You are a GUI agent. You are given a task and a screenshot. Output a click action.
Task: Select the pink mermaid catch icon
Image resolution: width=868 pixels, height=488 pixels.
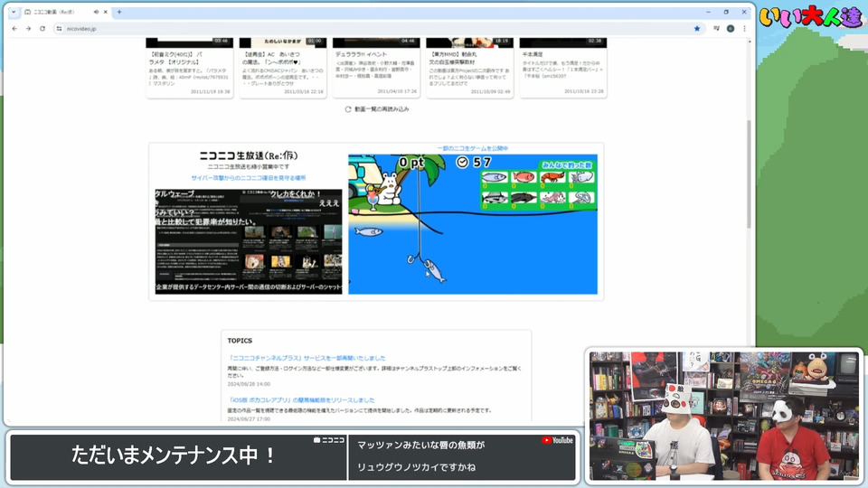click(552, 197)
